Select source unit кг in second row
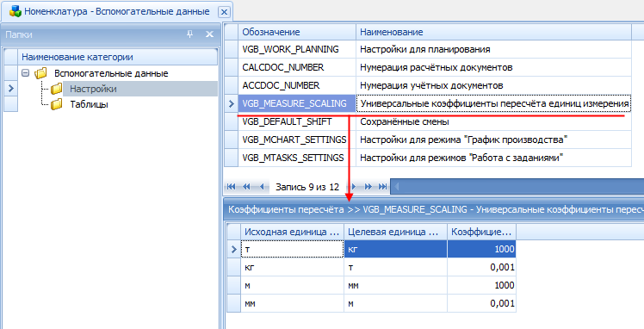Viewport: 644px width, 329px height. [292, 267]
